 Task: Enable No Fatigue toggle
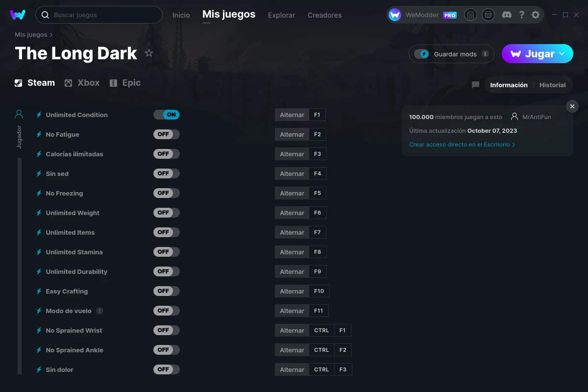click(167, 134)
